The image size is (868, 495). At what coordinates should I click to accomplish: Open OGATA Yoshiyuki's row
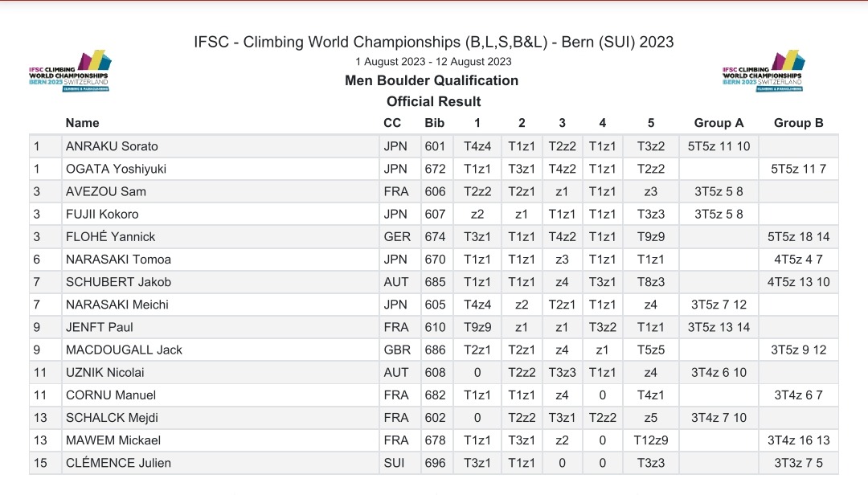click(x=117, y=169)
